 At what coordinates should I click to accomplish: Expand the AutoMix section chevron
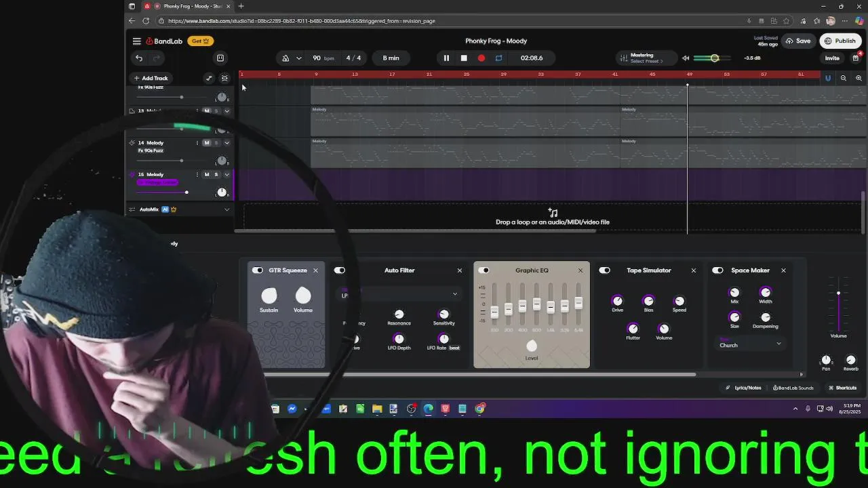tap(226, 209)
